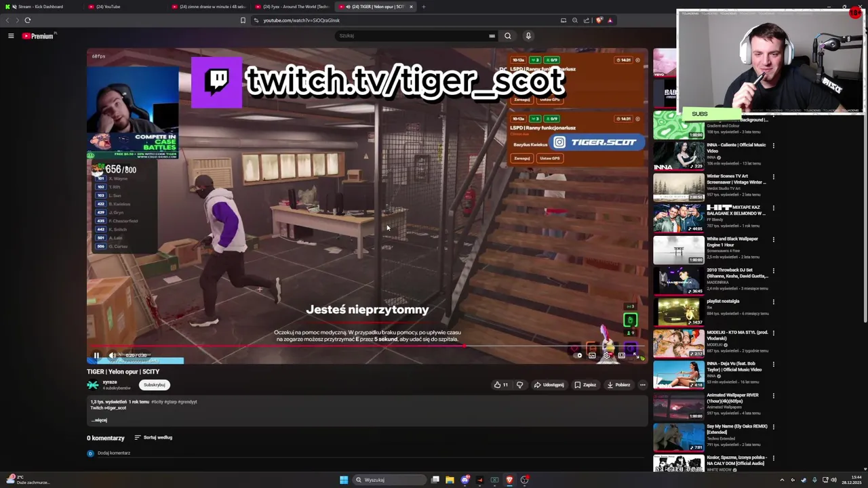Click #5city hashtag in description
The width and height of the screenshot is (868, 488).
[x=157, y=402]
